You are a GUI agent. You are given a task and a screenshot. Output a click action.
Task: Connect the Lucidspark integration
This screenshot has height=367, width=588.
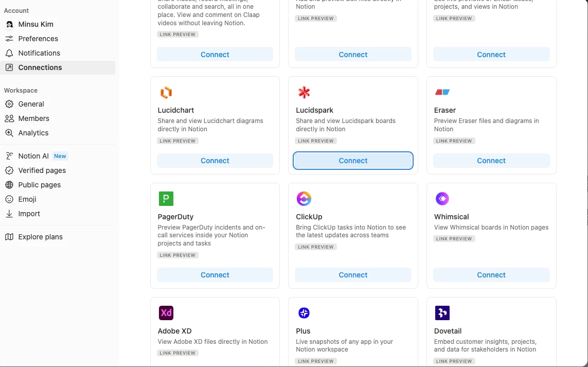pyautogui.click(x=353, y=161)
